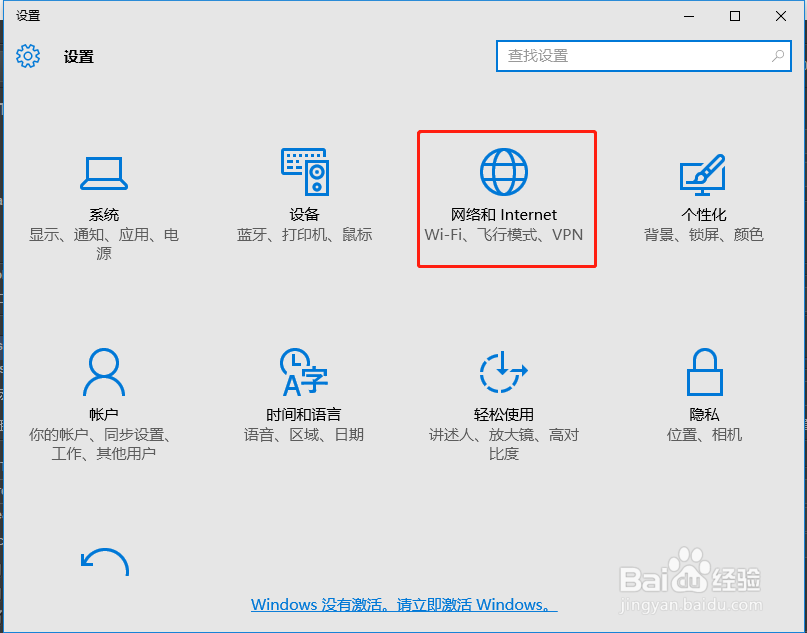807x633 pixels.
Task: Open the Devices keyboard-and-speaker icon
Action: (305, 172)
